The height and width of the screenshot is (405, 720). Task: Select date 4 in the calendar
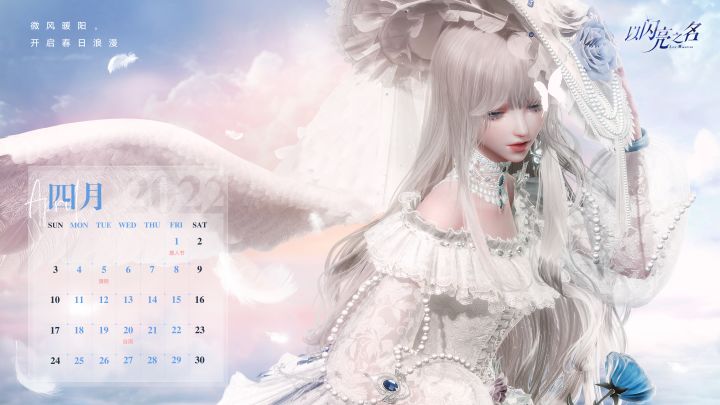point(79,270)
